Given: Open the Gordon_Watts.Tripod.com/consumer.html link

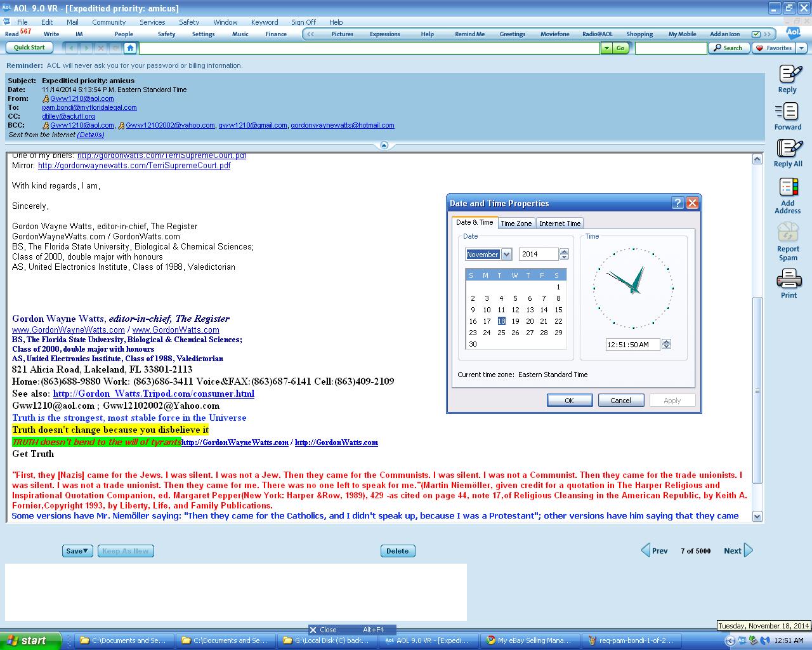Looking at the screenshot, I should (154, 394).
